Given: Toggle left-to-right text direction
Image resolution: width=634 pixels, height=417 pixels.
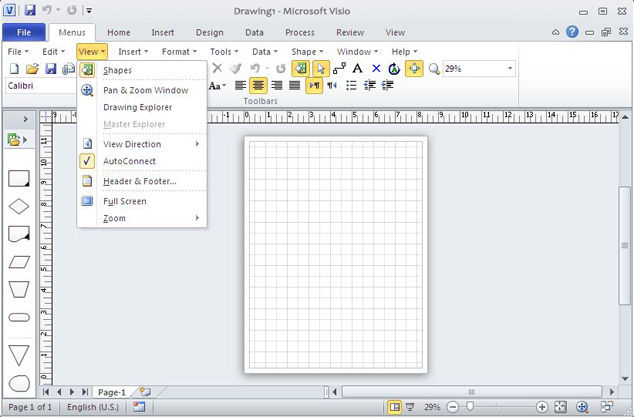Looking at the screenshot, I should [314, 85].
